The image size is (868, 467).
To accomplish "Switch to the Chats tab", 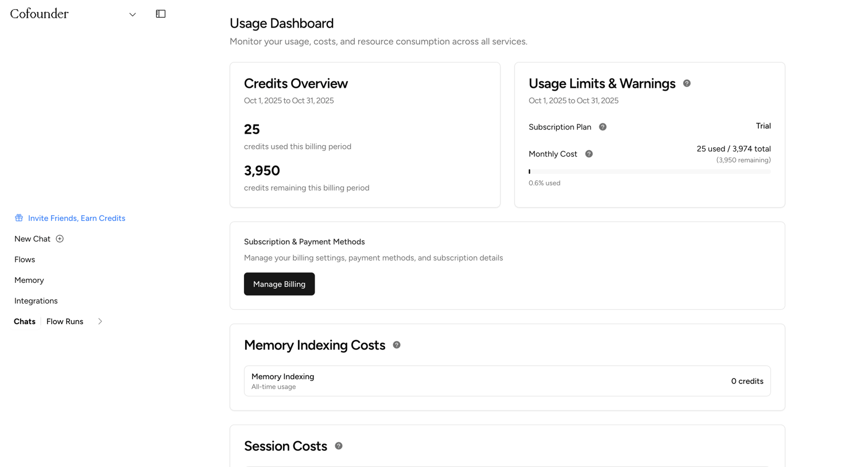I will coord(25,321).
